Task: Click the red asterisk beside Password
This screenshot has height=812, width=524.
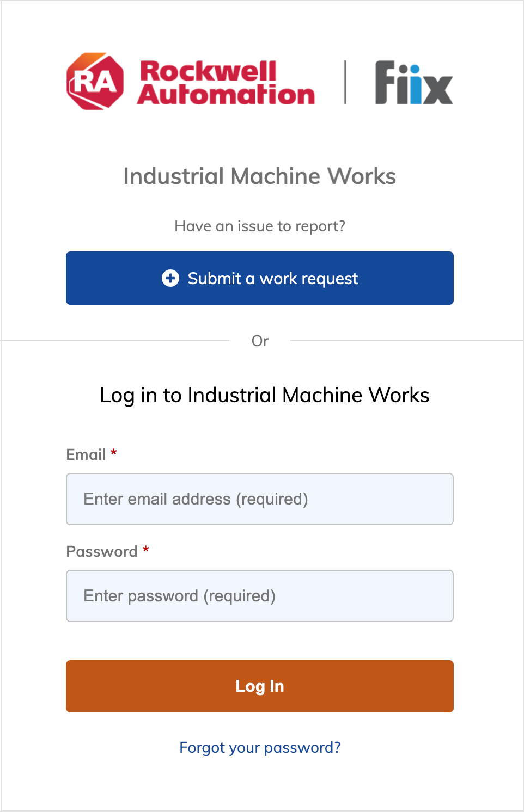Action: point(145,550)
